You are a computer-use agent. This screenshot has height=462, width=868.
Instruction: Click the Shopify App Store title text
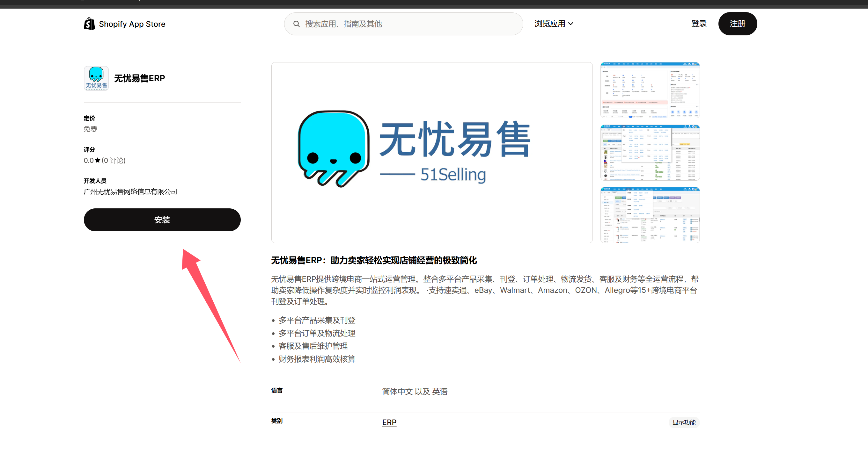pyautogui.click(x=132, y=24)
